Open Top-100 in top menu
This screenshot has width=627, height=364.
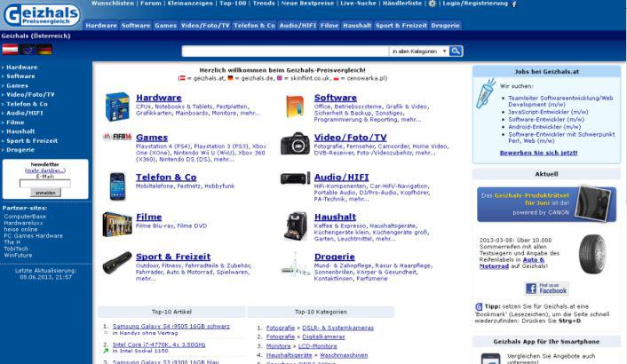pyautogui.click(x=233, y=4)
